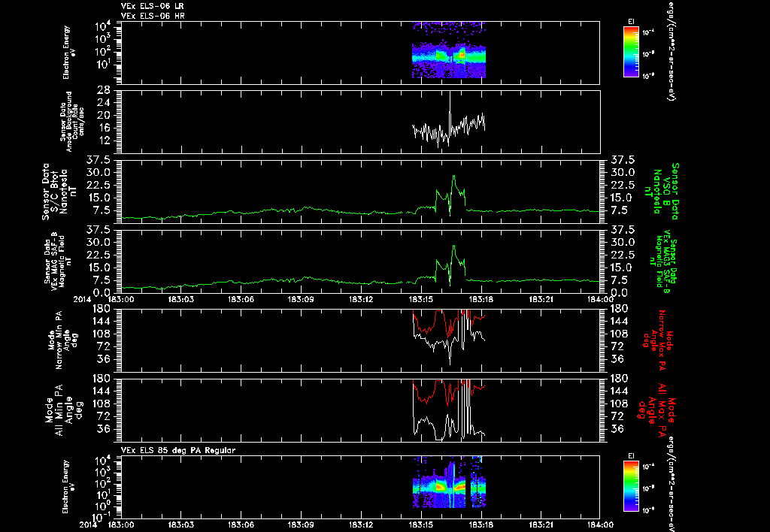Image resolution: width=770 pixels, height=532 pixels.
Task: Click the peak of the S/C Btot green trace
Action: (x=453, y=176)
